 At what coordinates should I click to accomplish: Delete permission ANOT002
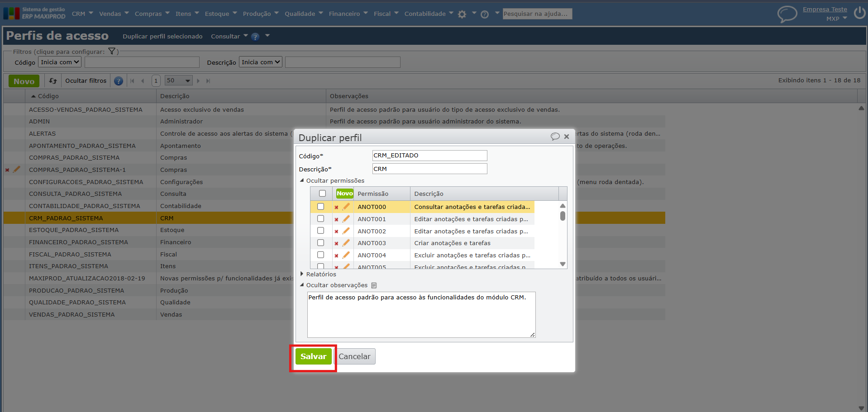click(x=336, y=232)
